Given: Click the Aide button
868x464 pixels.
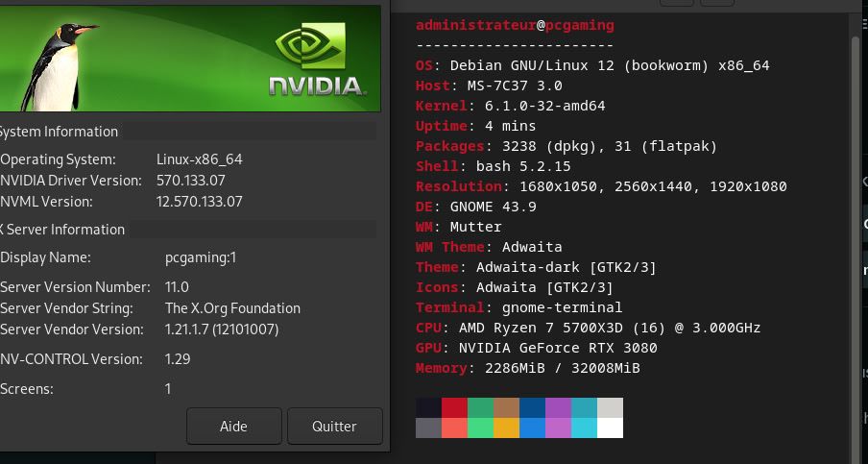Looking at the screenshot, I should pyautogui.click(x=233, y=427).
